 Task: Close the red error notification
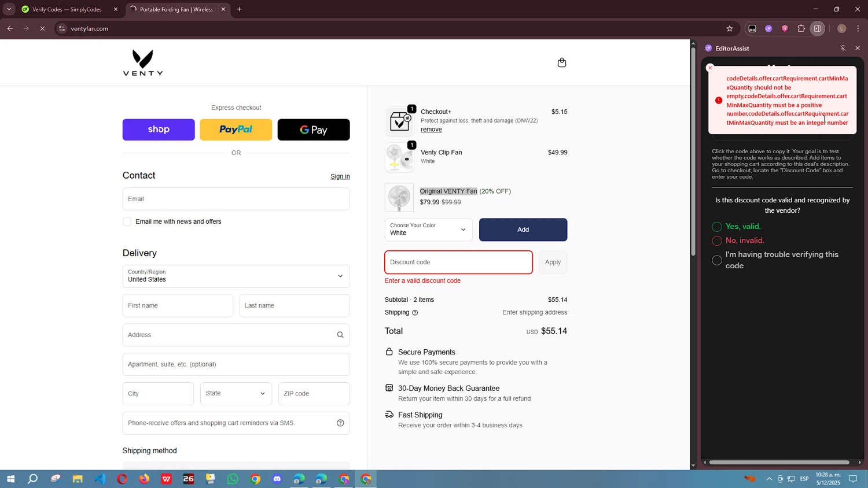click(711, 68)
